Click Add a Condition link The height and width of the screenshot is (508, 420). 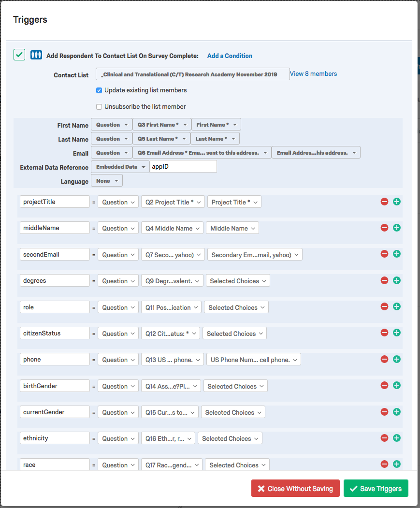pos(230,56)
